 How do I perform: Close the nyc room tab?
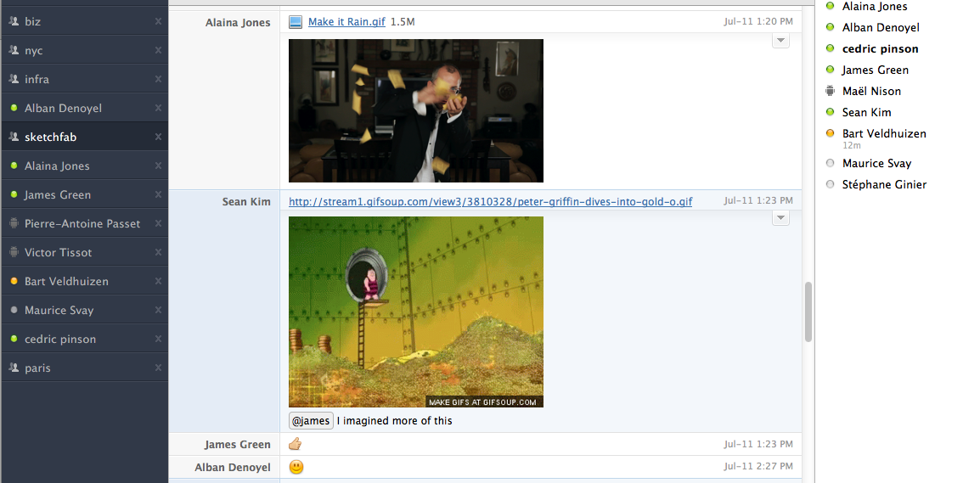click(x=158, y=50)
